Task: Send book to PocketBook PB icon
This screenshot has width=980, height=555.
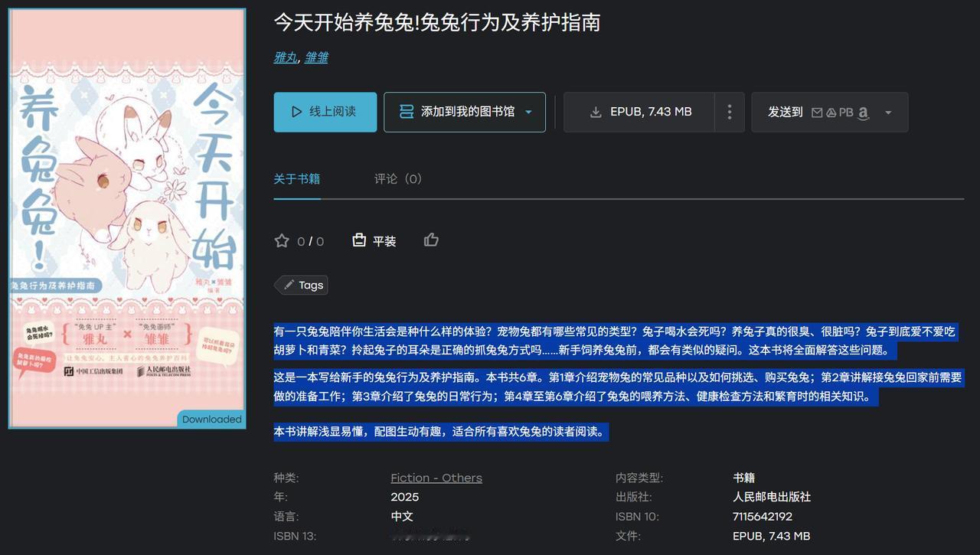Action: pos(846,113)
